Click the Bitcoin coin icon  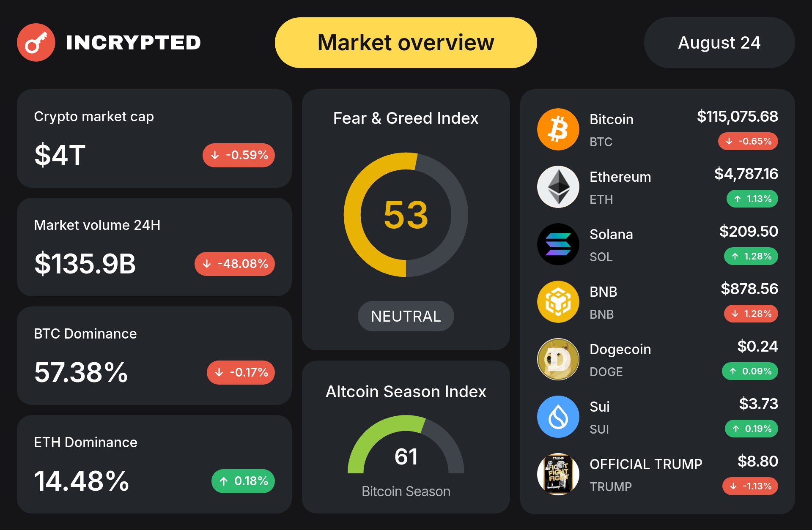[x=558, y=129]
